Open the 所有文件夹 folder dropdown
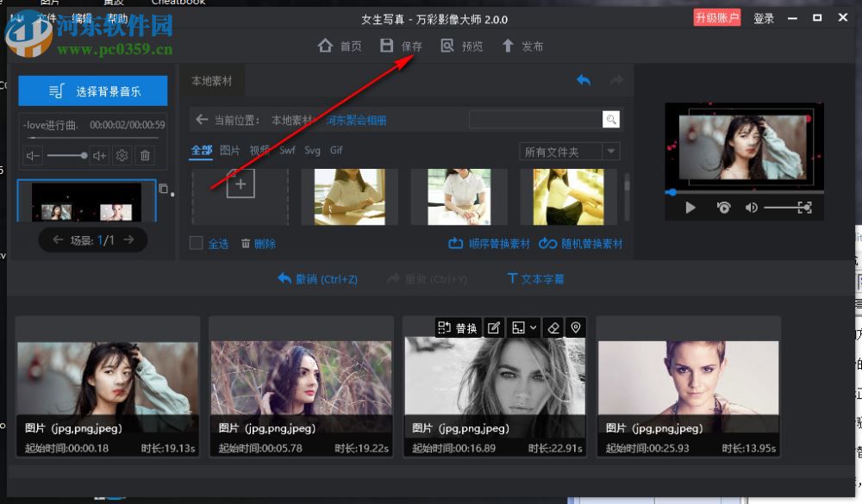Screen dimensions: 862x504 [568, 151]
